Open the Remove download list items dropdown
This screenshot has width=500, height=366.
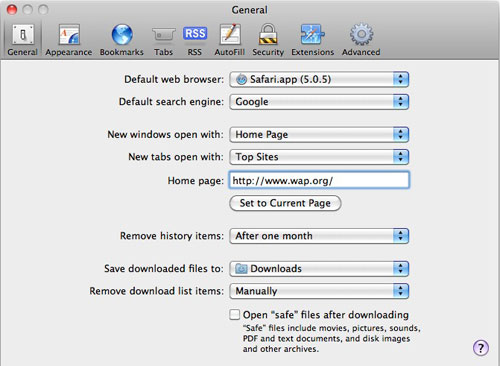319,291
